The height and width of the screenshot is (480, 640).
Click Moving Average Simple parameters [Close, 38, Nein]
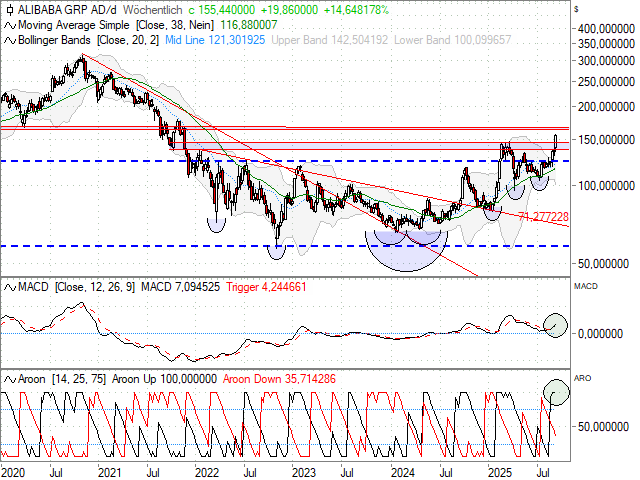coord(175,25)
